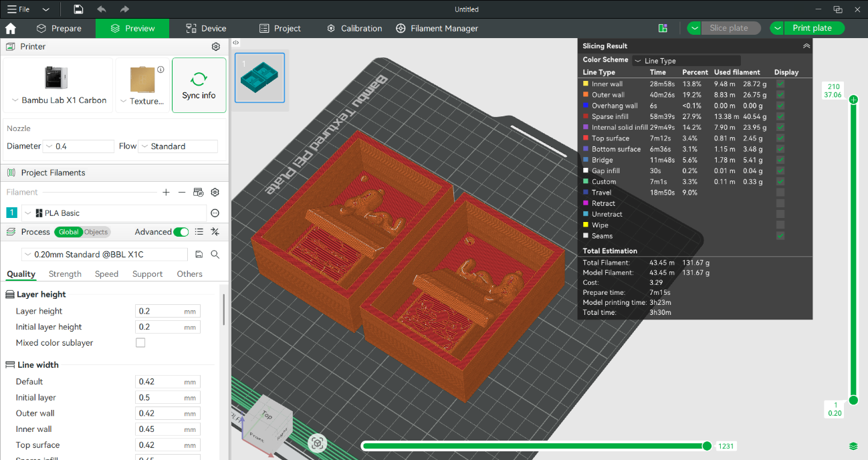Open the Support settings tab
The width and height of the screenshot is (868, 460).
click(147, 274)
